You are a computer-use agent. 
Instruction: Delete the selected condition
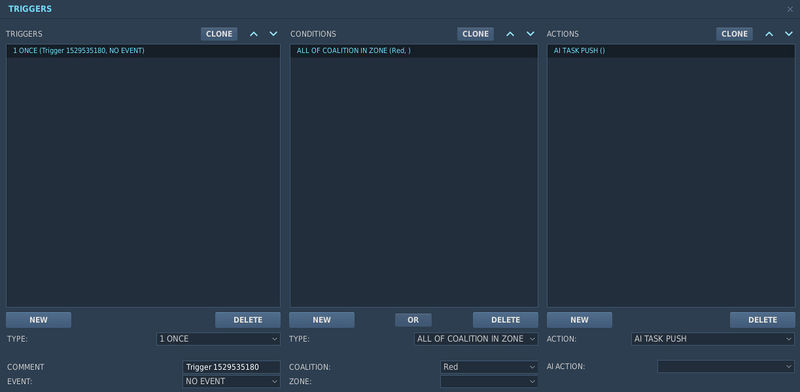point(506,320)
